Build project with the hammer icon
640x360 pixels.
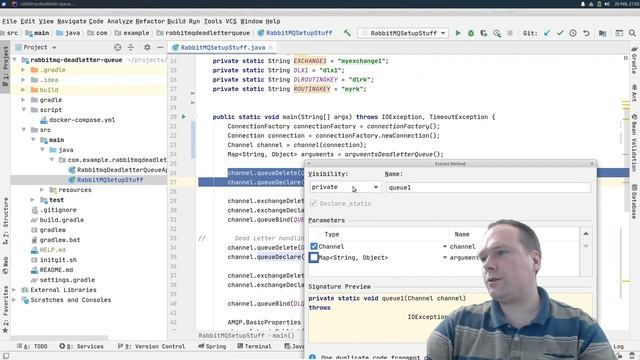pyautogui.click(x=347, y=33)
